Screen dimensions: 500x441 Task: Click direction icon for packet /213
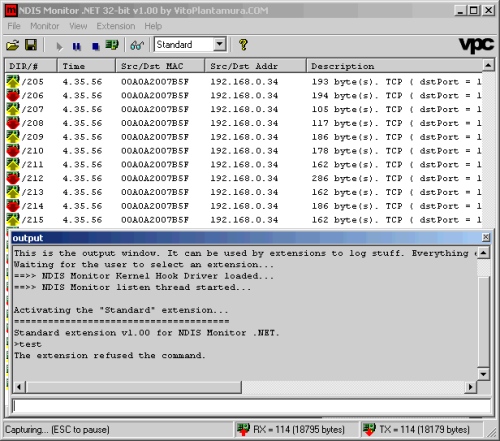[13, 192]
